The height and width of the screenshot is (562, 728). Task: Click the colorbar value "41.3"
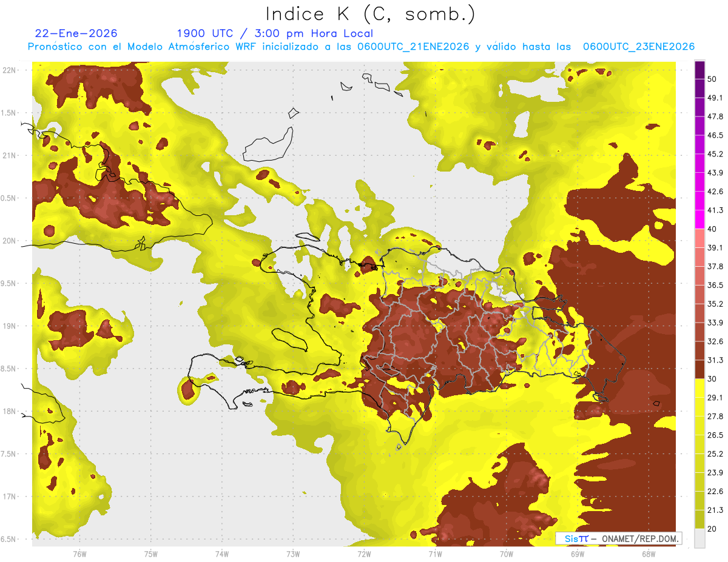(x=715, y=210)
